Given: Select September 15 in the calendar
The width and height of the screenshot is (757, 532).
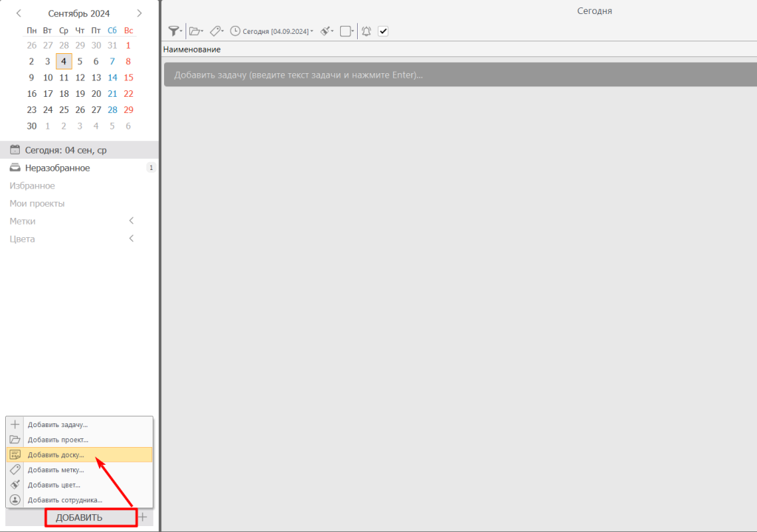Looking at the screenshot, I should point(129,78).
